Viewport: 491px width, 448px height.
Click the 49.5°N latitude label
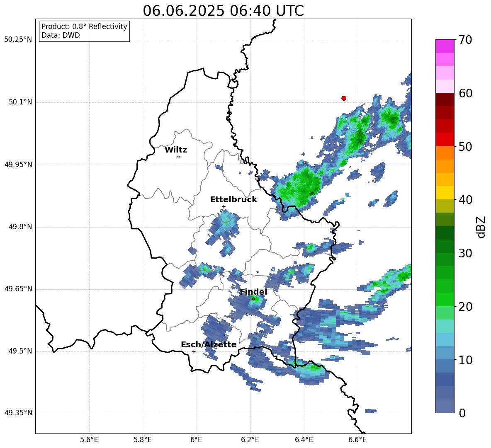[20, 351]
